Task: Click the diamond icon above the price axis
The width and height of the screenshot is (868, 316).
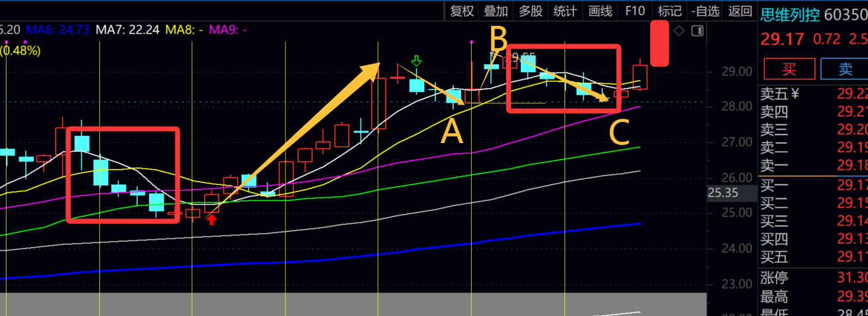Action: coord(679,30)
